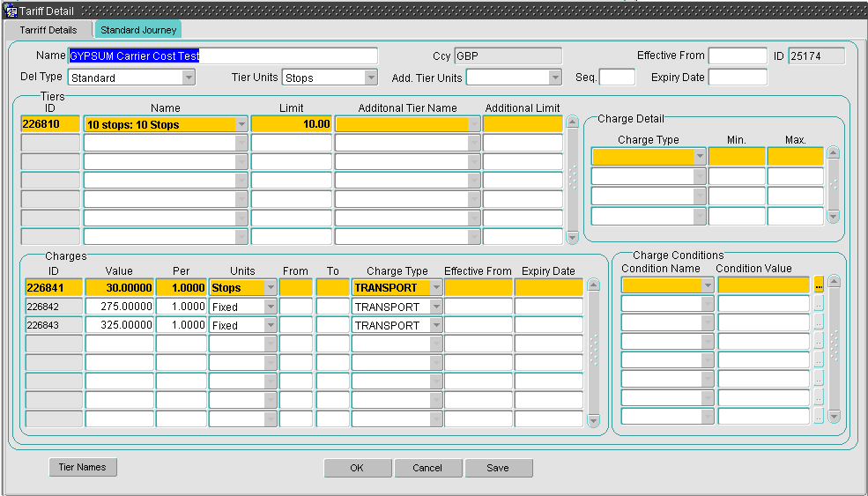Click the first Max. field in Charge Detail
Screen dimensions: 868x496
click(x=796, y=157)
